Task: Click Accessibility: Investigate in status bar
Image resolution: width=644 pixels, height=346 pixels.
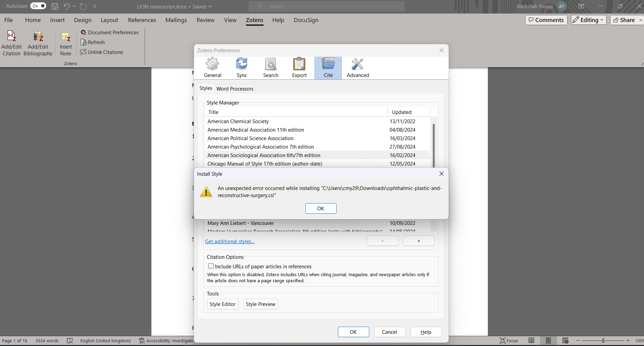Action: [x=166, y=341]
